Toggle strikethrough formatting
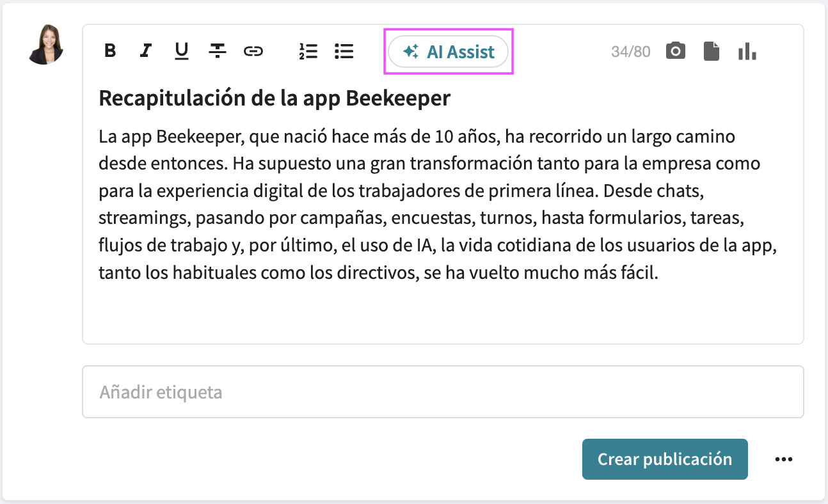Viewport: 828px width, 504px height. [218, 51]
